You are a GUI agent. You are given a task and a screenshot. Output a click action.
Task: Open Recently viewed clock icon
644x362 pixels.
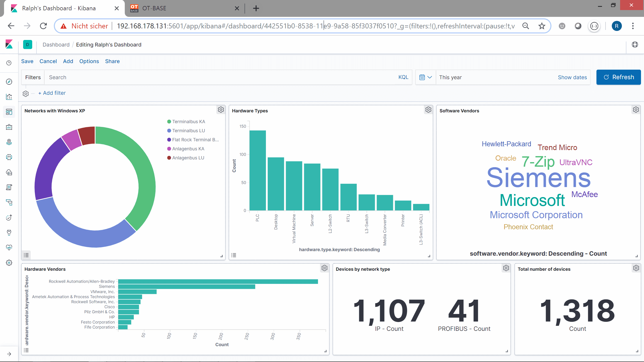pos(9,63)
